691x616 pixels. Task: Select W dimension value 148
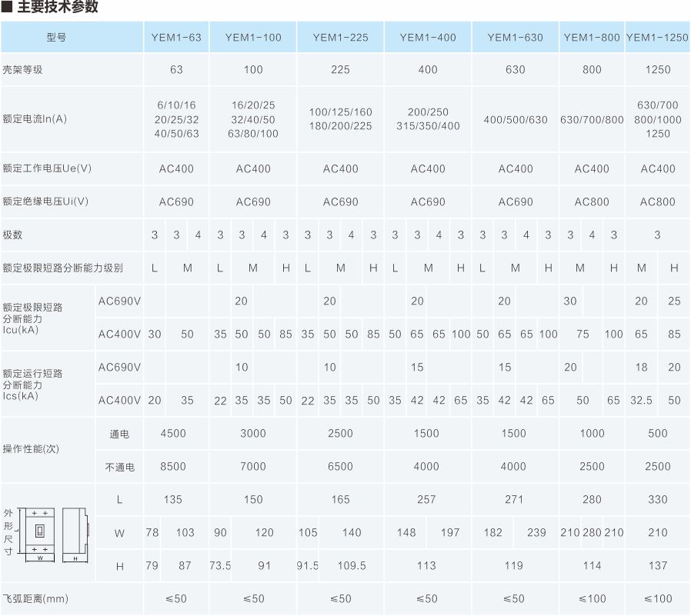[x=406, y=532]
